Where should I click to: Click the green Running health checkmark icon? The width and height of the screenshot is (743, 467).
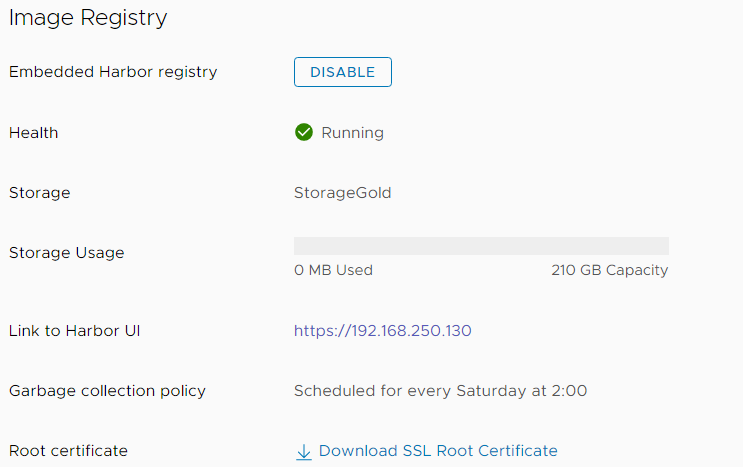[x=304, y=132]
